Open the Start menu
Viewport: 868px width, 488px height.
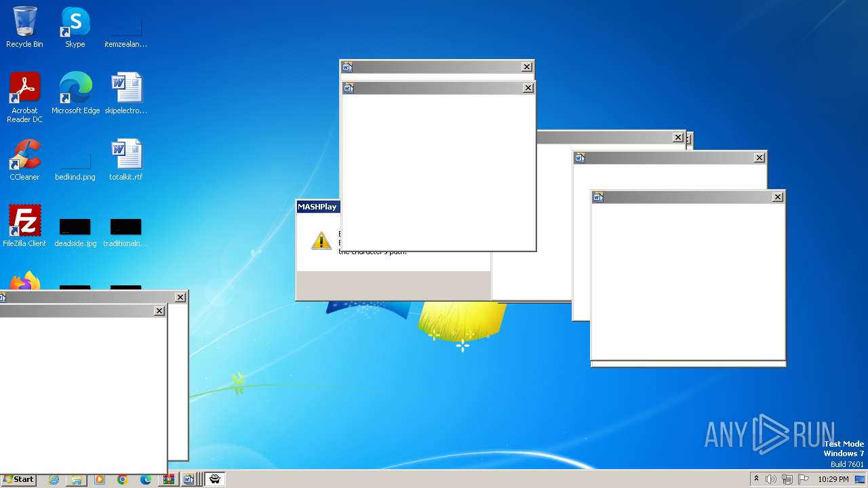(18, 479)
